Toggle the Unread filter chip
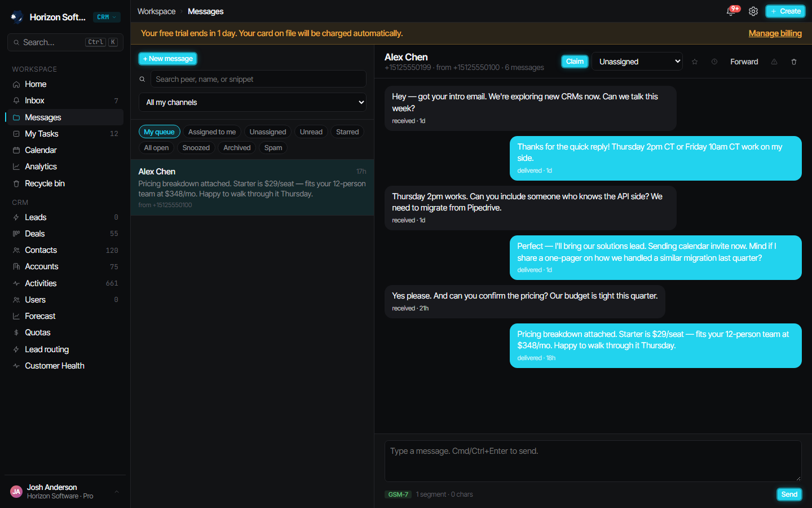This screenshot has width=812, height=508. pos(311,132)
